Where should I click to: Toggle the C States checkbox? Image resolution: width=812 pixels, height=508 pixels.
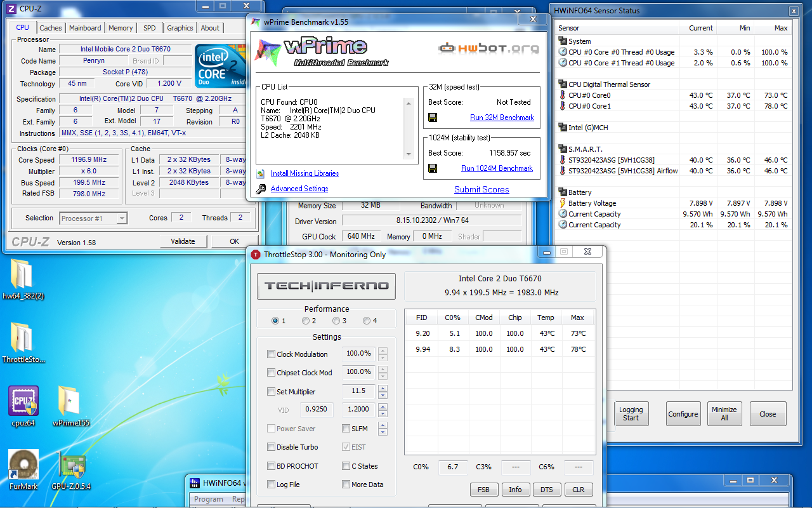[346, 466]
